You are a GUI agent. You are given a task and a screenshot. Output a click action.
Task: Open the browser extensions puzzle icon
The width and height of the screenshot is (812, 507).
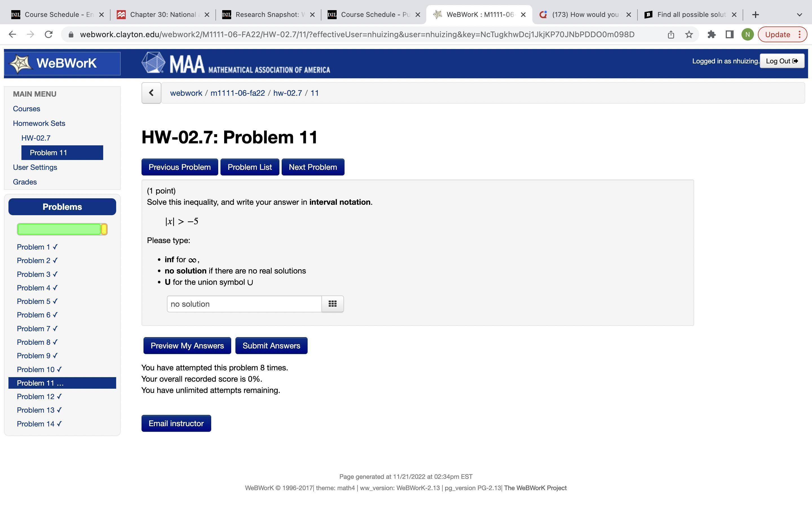pos(711,35)
